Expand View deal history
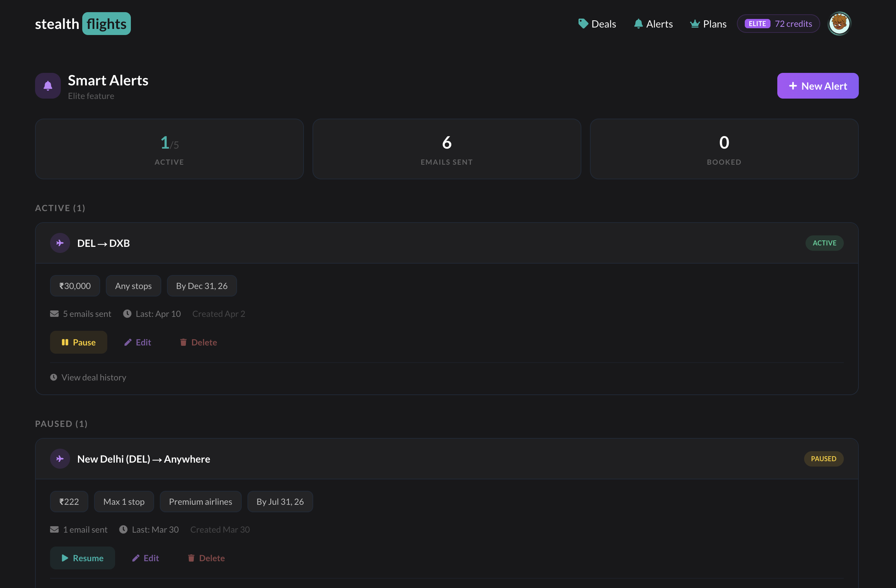This screenshot has width=896, height=588. point(93,377)
